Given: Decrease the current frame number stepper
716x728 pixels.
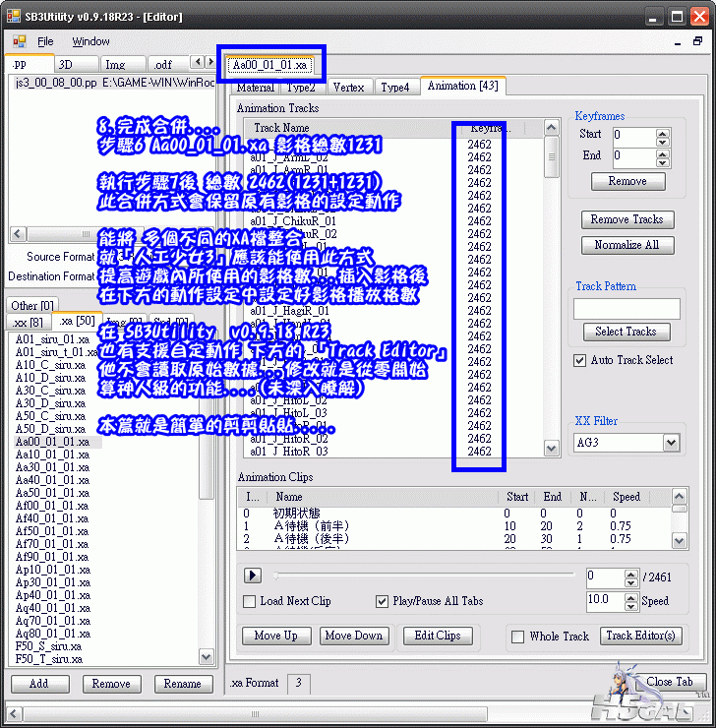Looking at the screenshot, I should [x=630, y=582].
